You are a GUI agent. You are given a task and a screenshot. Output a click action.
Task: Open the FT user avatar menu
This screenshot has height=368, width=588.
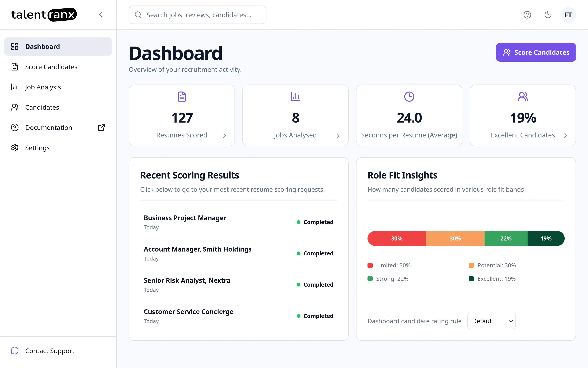tap(568, 15)
